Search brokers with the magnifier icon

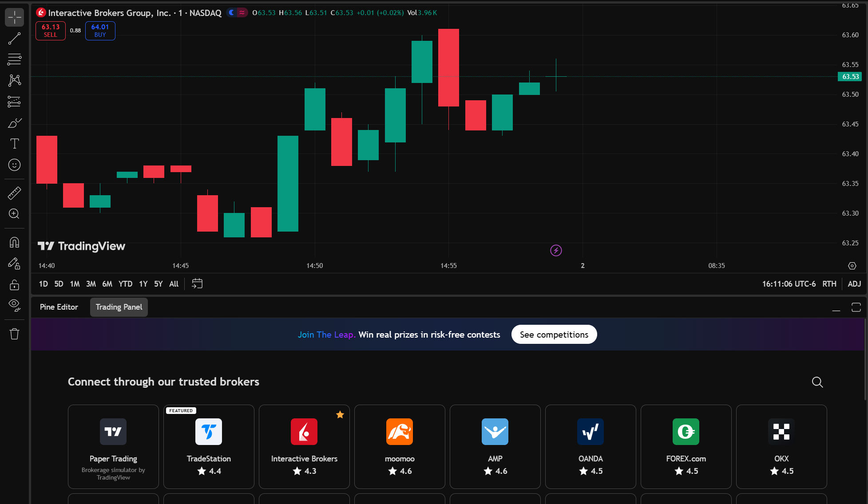coord(817,382)
